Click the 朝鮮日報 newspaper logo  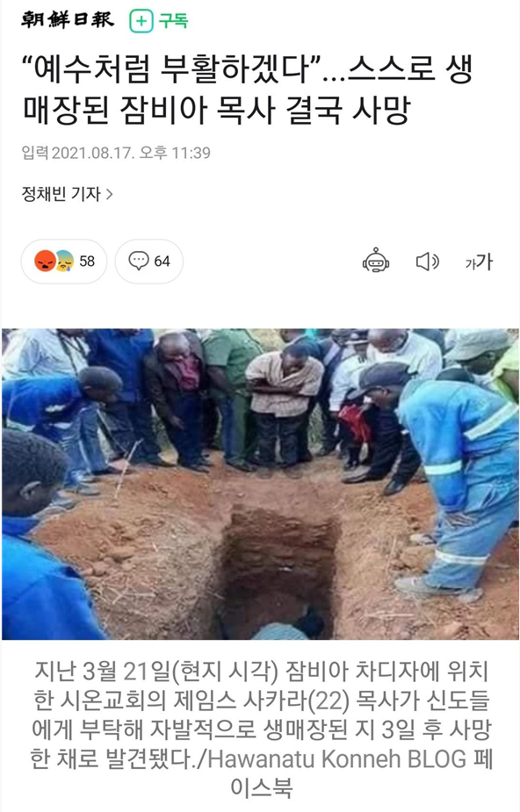click(x=68, y=19)
